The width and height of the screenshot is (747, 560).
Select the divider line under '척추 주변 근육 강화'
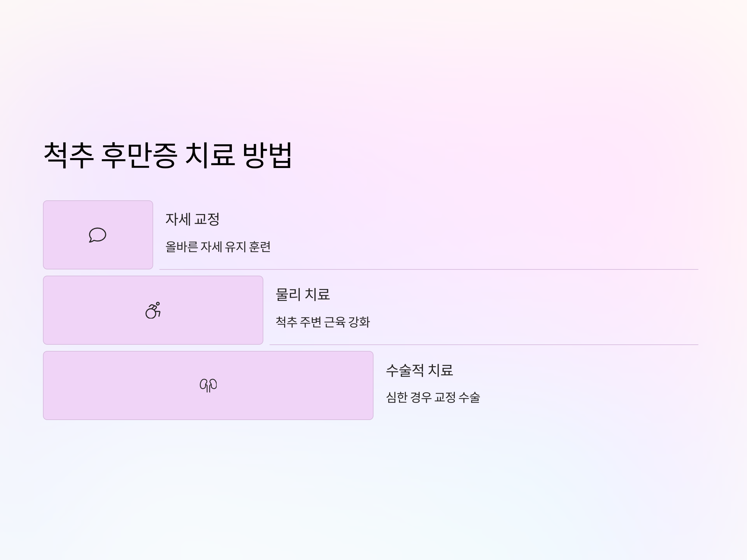pyautogui.click(x=484, y=345)
